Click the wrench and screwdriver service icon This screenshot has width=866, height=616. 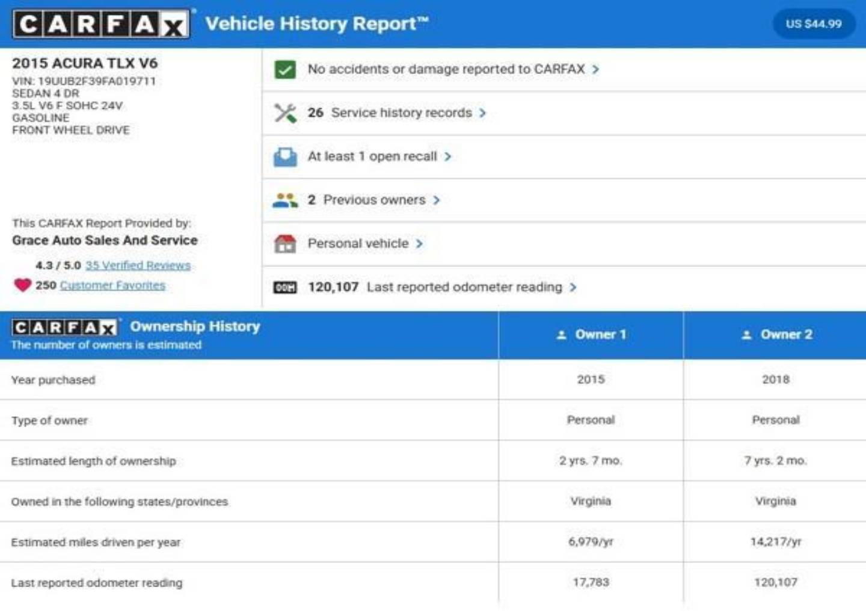[x=285, y=113]
